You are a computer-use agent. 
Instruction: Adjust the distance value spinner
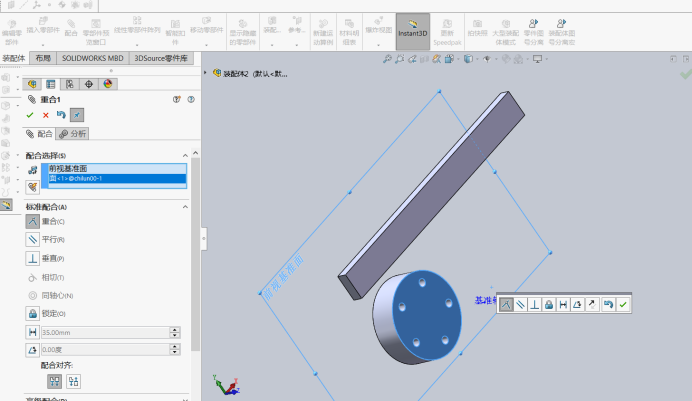coord(175,332)
